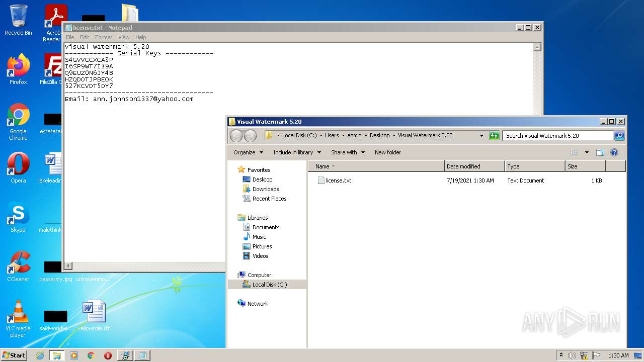The height and width of the screenshot is (362, 644).
Task: Open Internet Explorer from the taskbar
Action: click(40, 355)
